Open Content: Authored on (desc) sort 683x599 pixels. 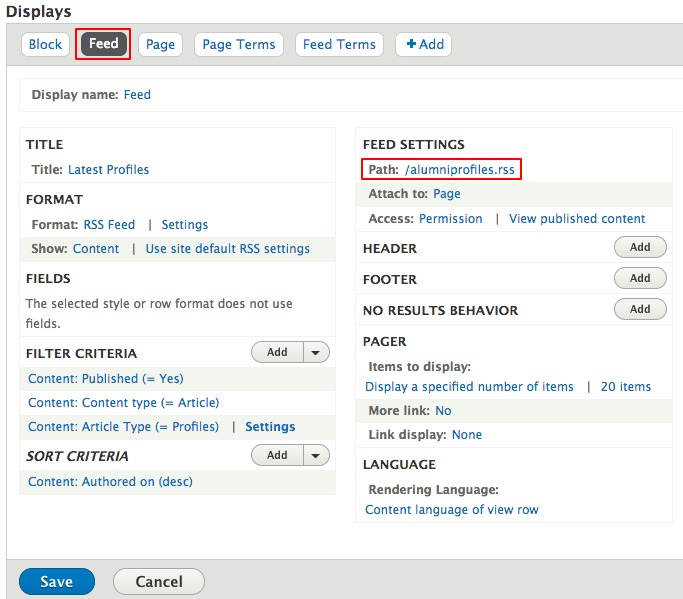110,481
